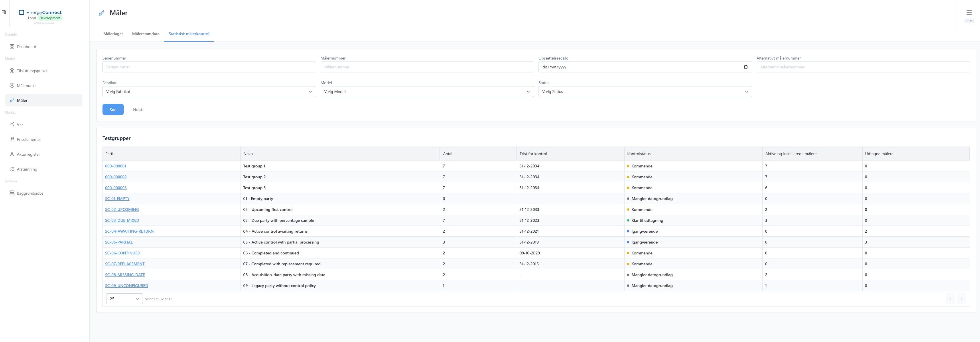Switch to the Målerlager tab

tap(113, 34)
